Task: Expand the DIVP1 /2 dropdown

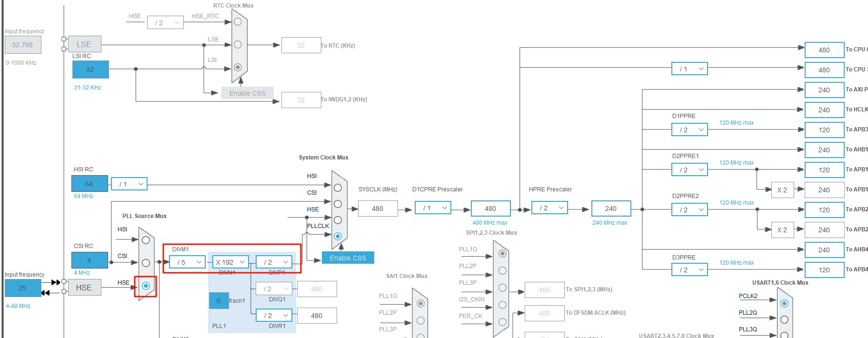Action: (x=274, y=262)
